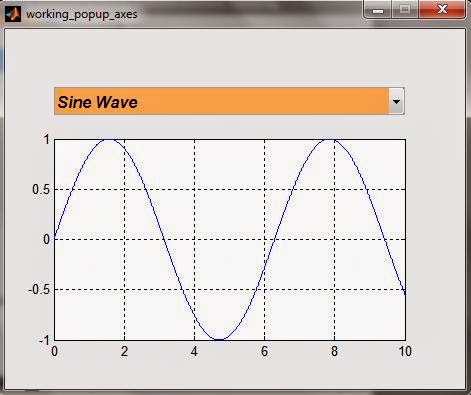The image size is (471, 395).
Task: Click the y-axis tick label -0.5
Action: [39, 290]
